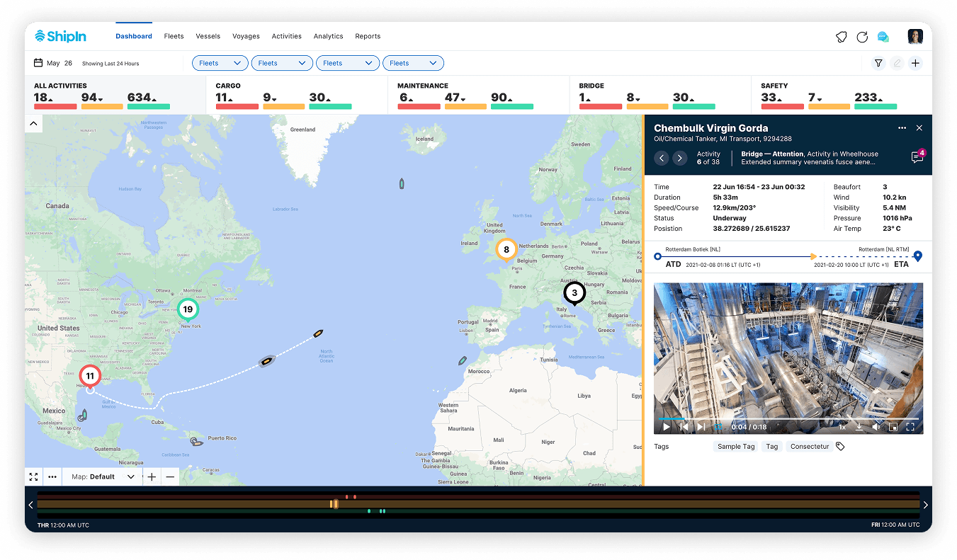
Task: Expand the Map Default dropdown
Action: (x=102, y=476)
